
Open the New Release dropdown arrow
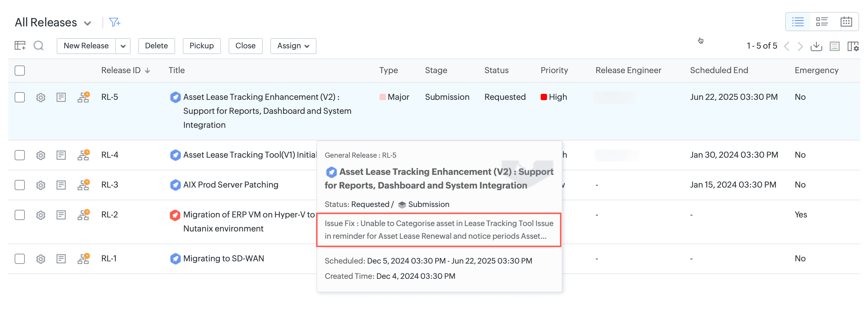point(123,46)
